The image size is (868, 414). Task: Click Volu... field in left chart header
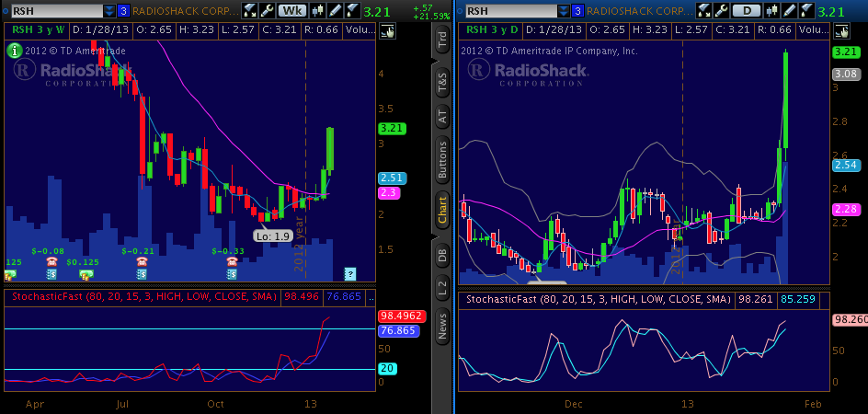(x=360, y=30)
